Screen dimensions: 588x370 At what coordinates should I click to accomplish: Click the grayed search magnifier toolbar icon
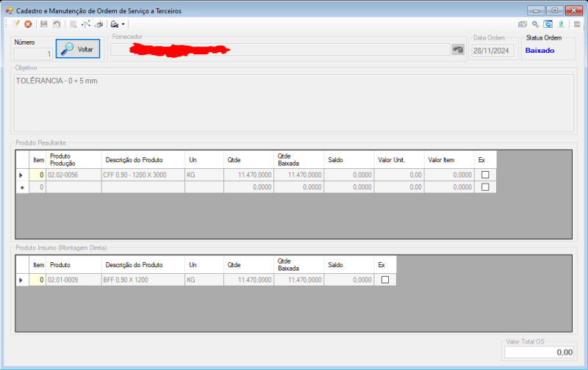(x=73, y=24)
